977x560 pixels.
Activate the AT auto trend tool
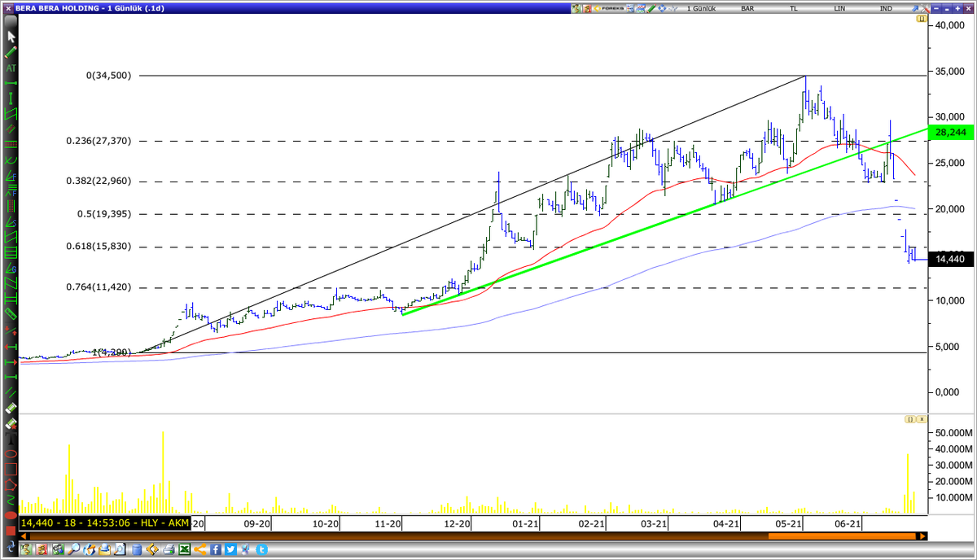point(11,68)
